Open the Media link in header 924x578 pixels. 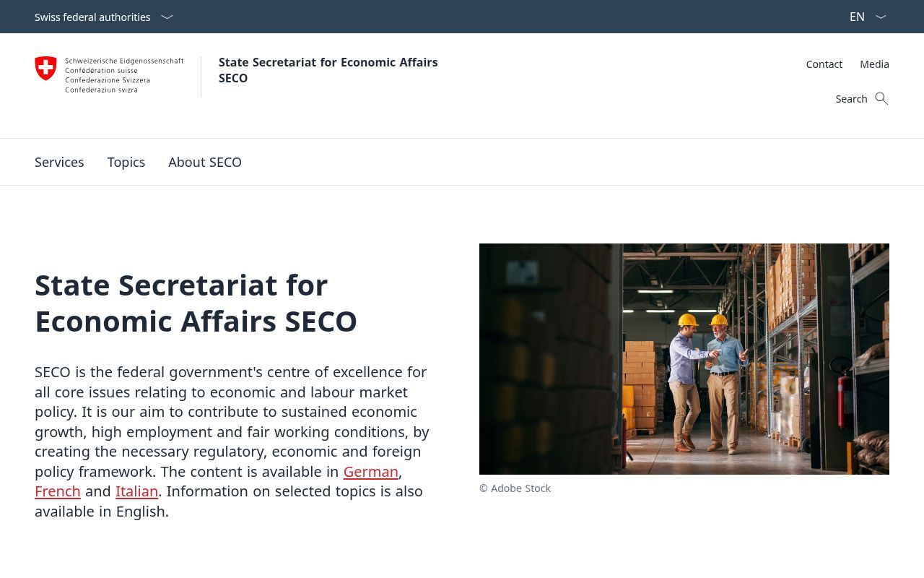[874, 64]
